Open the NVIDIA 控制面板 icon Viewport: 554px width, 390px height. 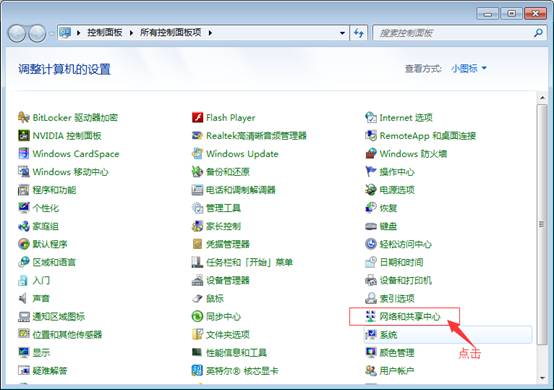tap(24, 135)
